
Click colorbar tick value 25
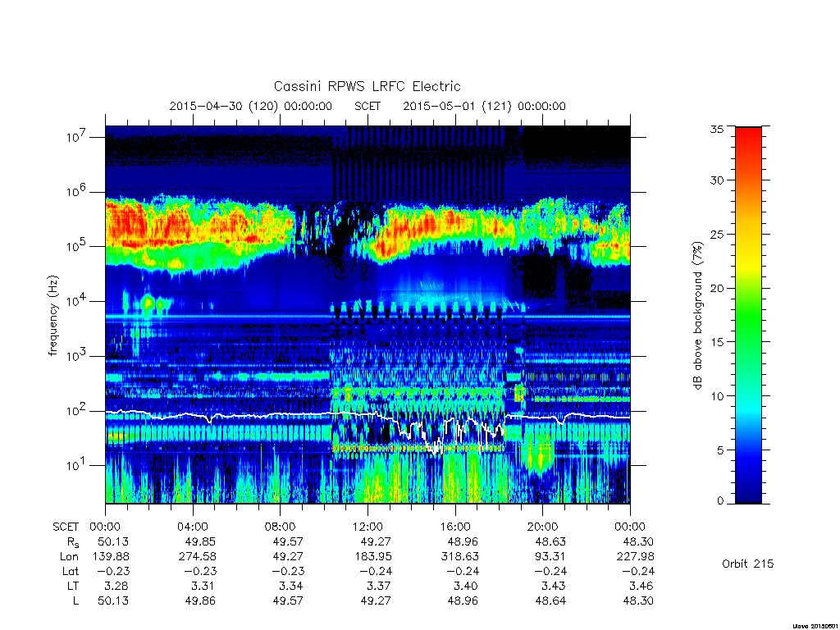[x=716, y=234]
